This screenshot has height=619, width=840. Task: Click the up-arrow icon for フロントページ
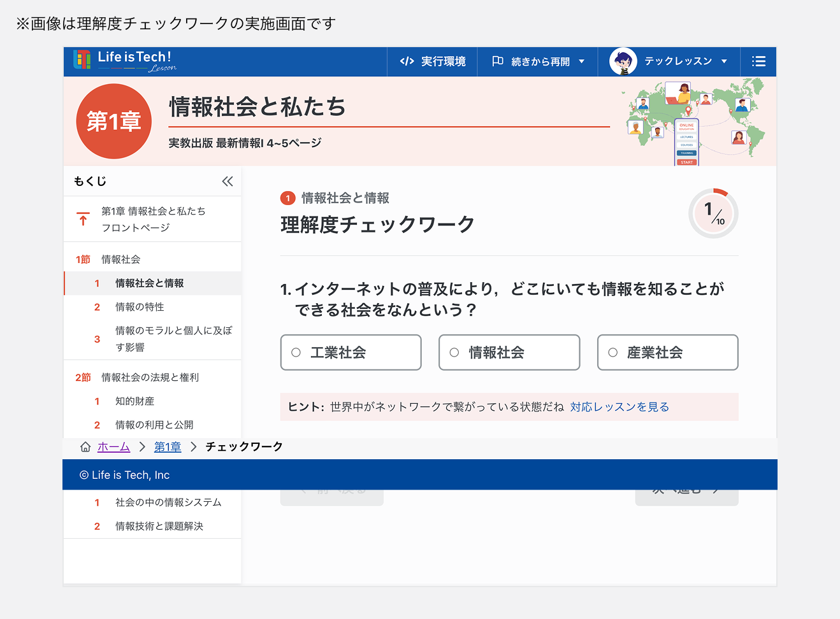coord(83,219)
